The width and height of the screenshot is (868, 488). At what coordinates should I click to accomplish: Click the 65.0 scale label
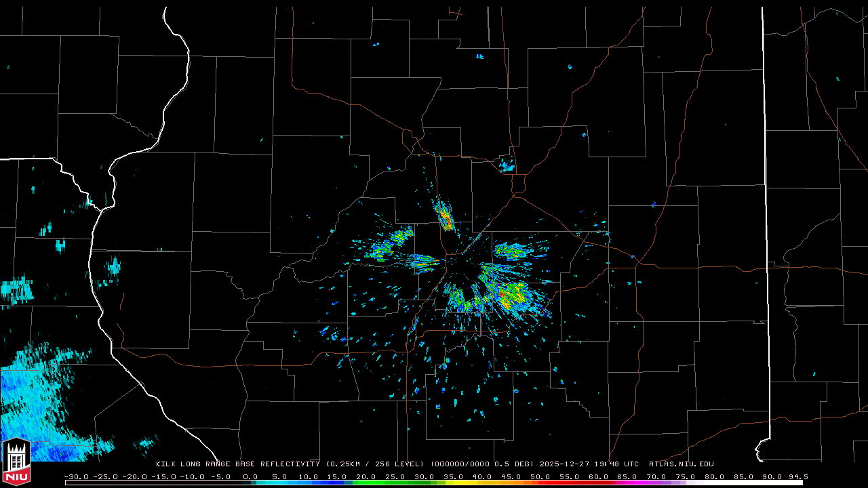pyautogui.click(x=629, y=476)
